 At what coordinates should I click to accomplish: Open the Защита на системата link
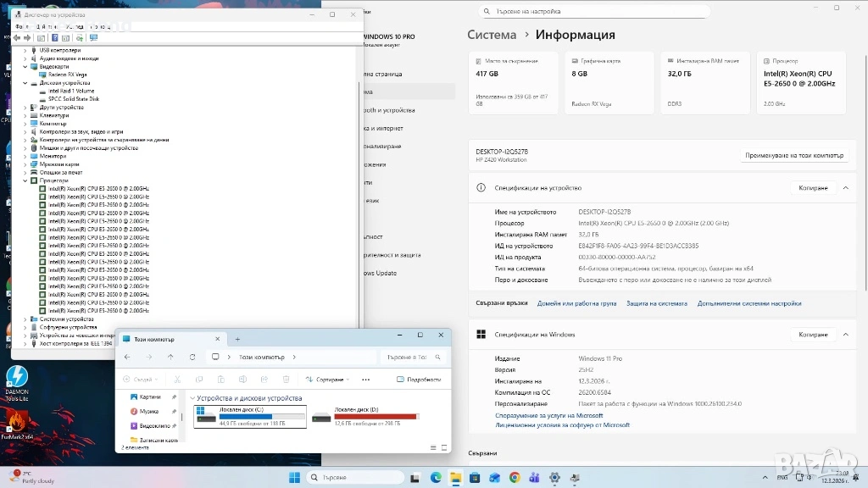click(656, 302)
